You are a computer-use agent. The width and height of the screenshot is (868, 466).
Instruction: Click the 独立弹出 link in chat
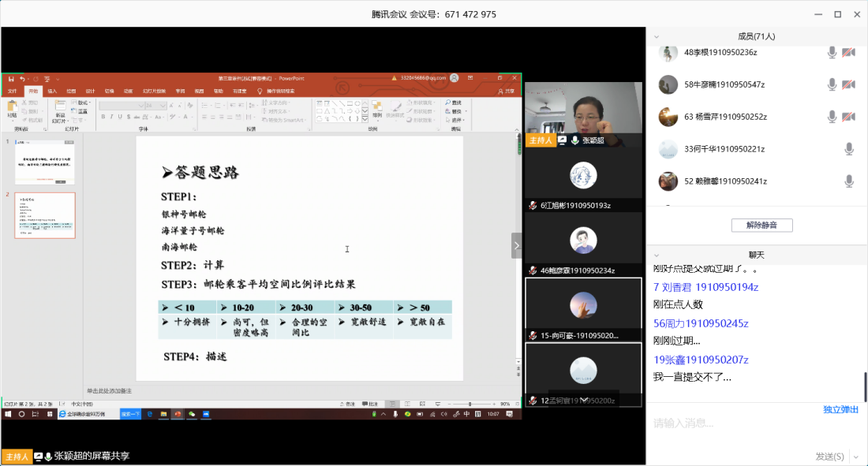(840, 409)
